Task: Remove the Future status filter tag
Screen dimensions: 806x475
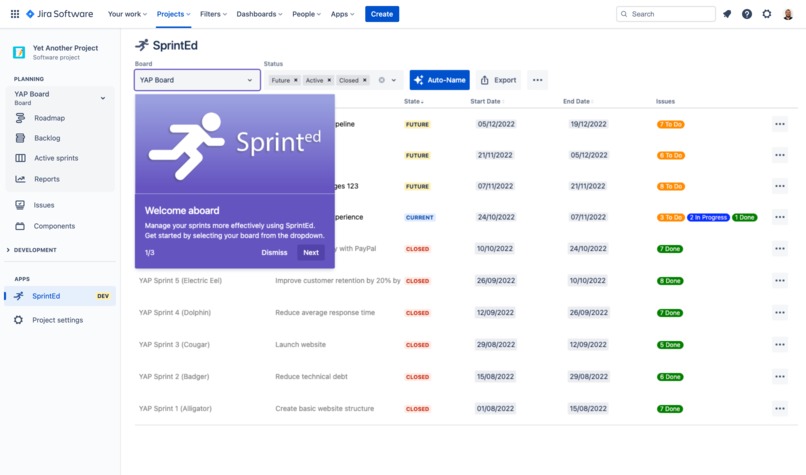Action: (296, 80)
